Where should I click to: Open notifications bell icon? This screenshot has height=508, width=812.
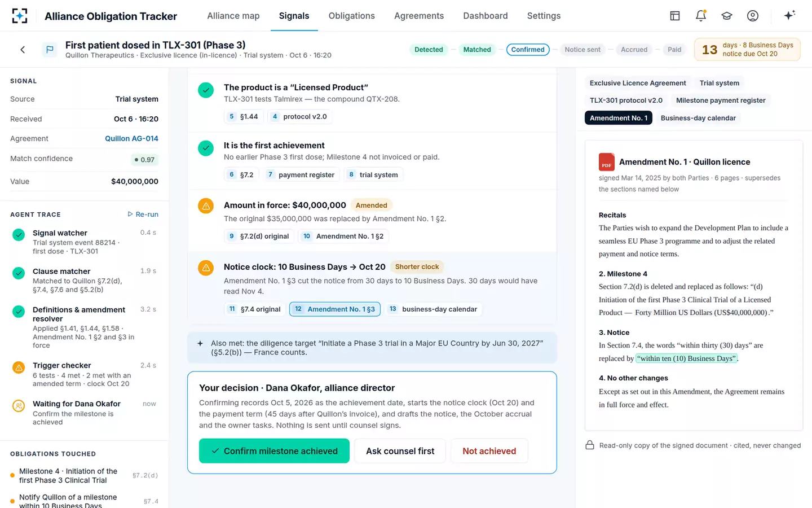pos(701,16)
